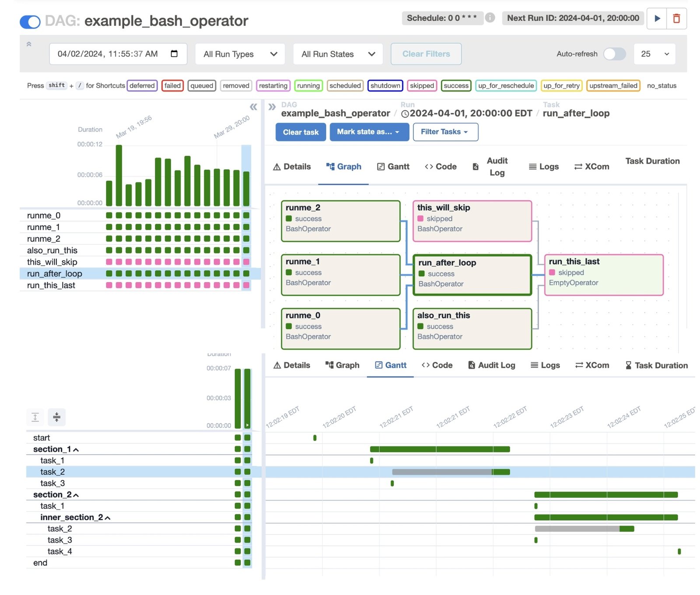
Task: Open All Run States dropdown
Action: pyautogui.click(x=338, y=54)
